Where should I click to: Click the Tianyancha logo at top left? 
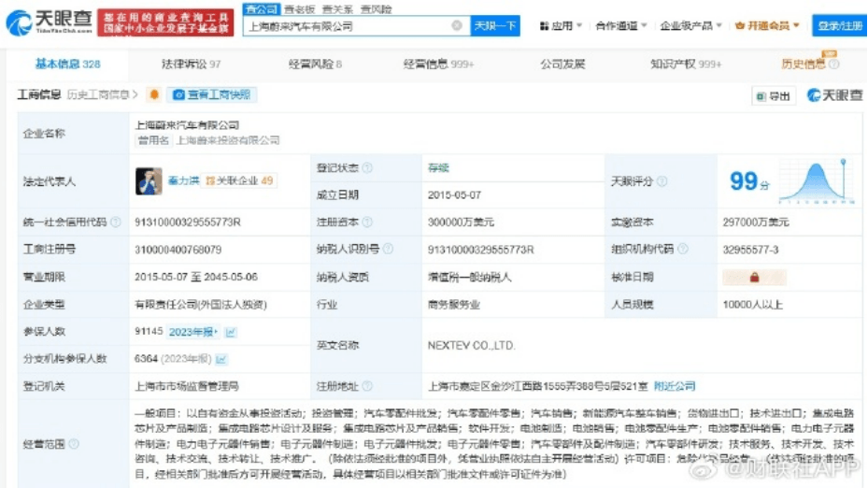[49, 22]
